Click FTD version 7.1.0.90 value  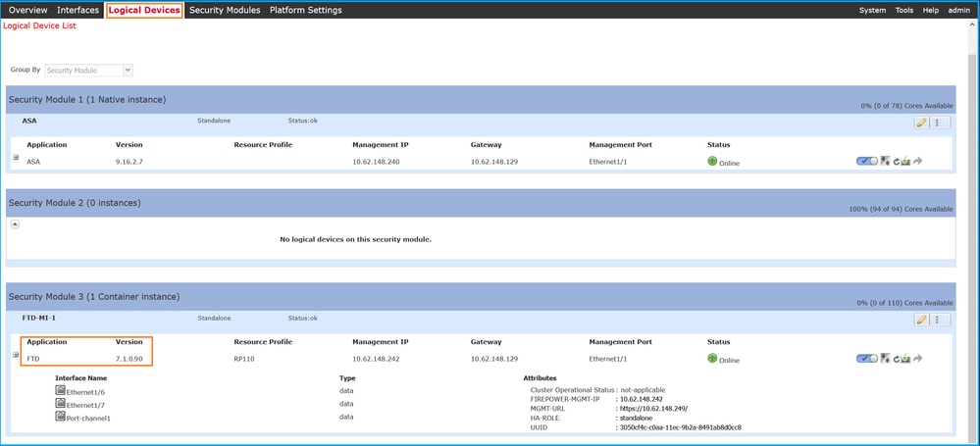click(129, 359)
